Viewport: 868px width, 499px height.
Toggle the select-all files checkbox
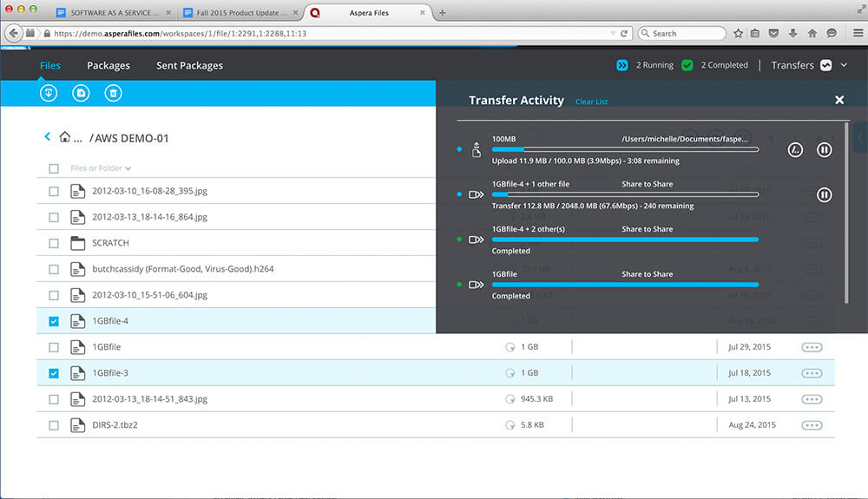coord(54,168)
